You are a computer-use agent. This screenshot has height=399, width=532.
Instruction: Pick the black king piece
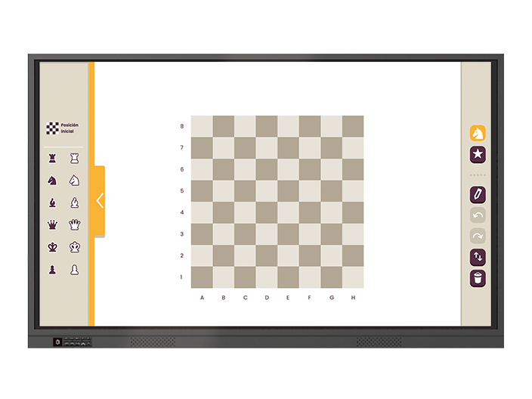click(52, 247)
